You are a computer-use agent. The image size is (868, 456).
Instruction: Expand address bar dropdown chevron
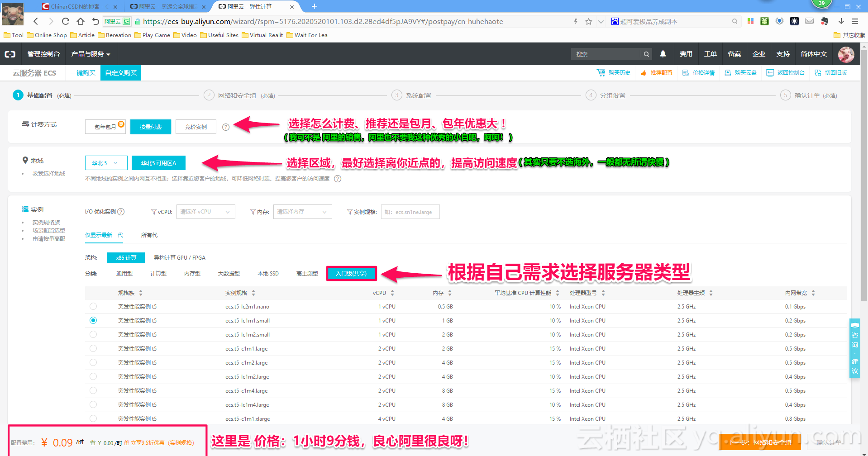coord(601,21)
